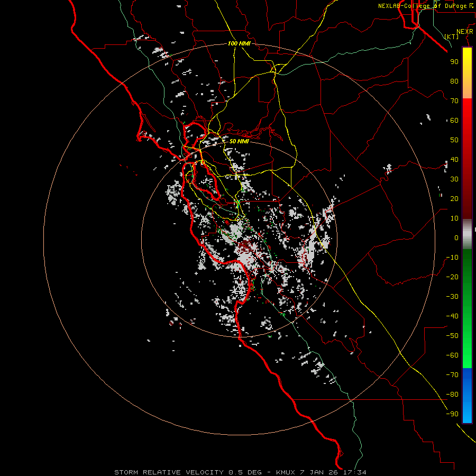Click "0.5 DEG" in the bottom caption
The width and height of the screenshot is (476, 476).
click(245, 472)
